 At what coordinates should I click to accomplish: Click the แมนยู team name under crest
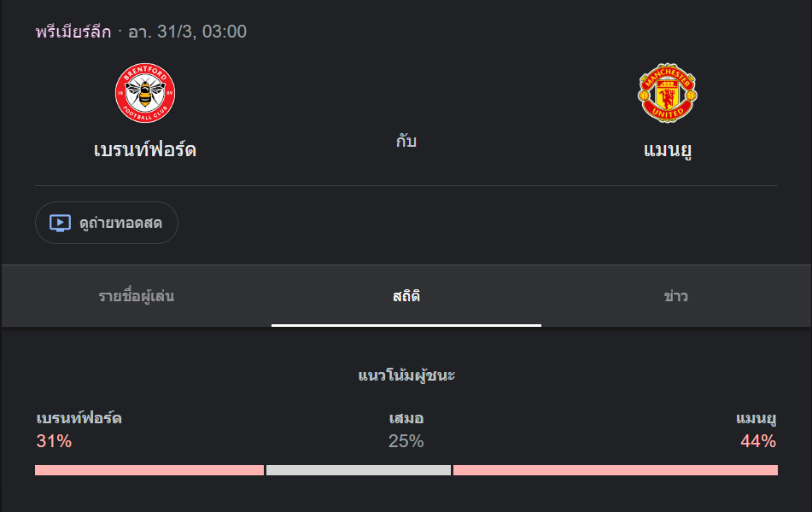pos(668,151)
